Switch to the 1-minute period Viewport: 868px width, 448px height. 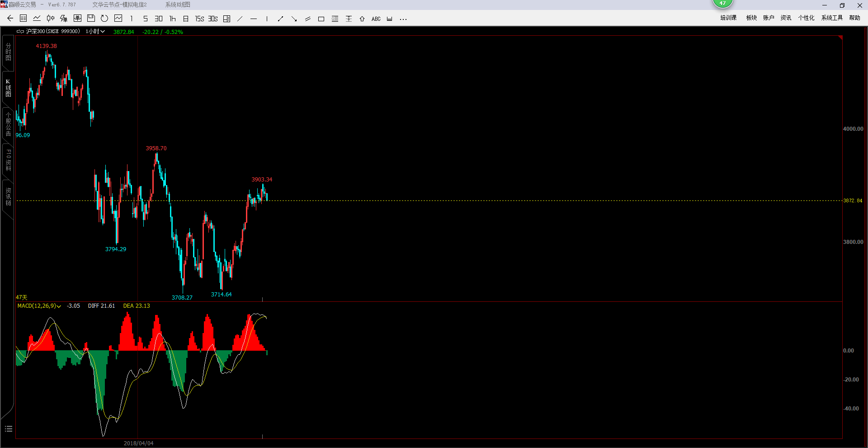tap(132, 19)
